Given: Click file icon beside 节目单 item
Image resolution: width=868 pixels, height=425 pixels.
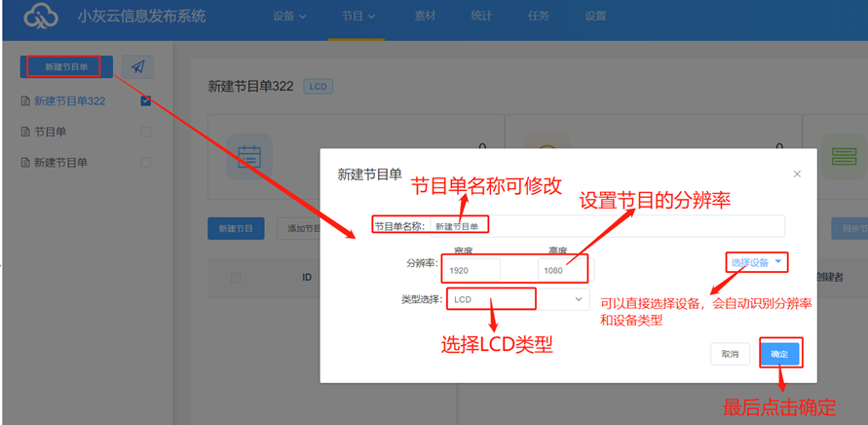Looking at the screenshot, I should tap(25, 132).
